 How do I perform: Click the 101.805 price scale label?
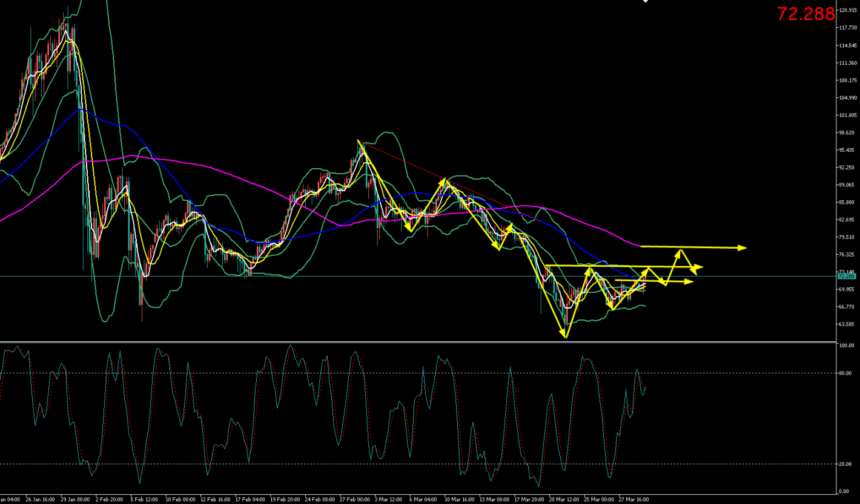coord(847,116)
